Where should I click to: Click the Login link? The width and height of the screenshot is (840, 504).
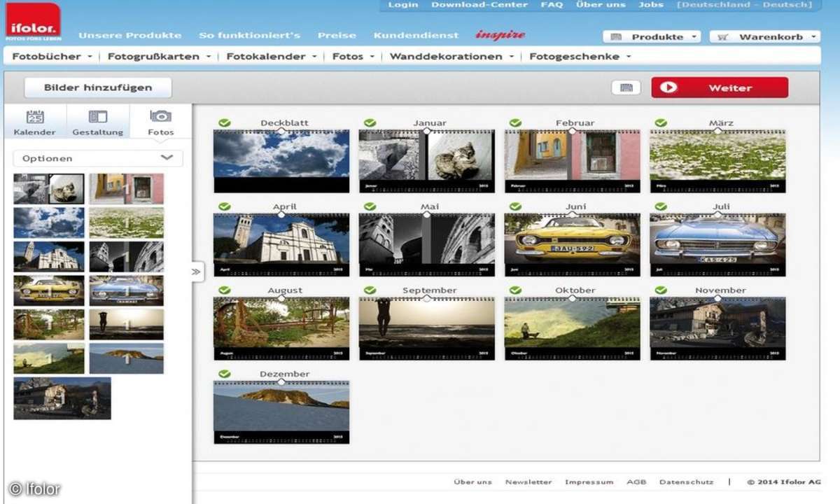402,5
